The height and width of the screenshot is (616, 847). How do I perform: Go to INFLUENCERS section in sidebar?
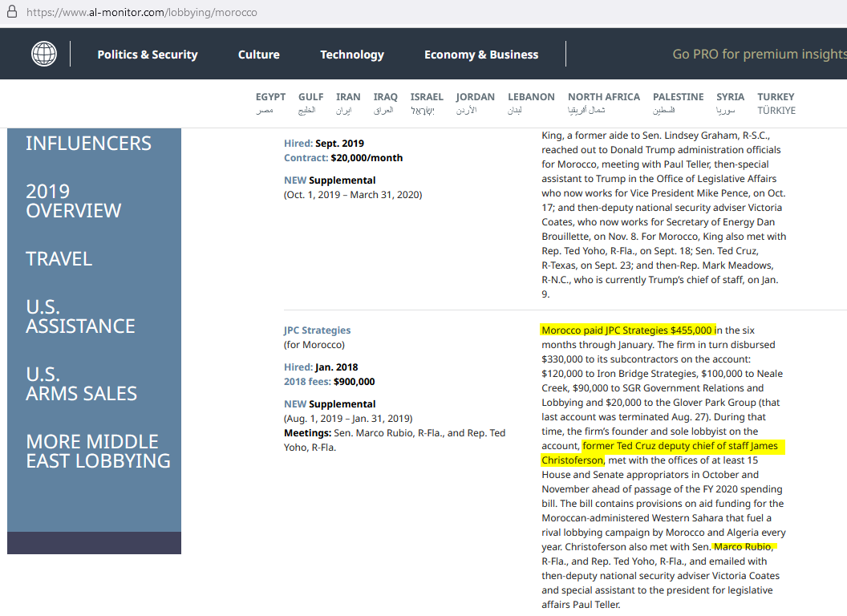click(x=88, y=144)
